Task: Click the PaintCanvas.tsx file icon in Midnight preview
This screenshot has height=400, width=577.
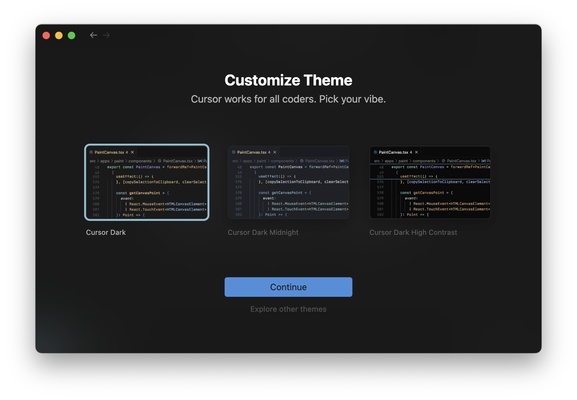Action: [233, 152]
